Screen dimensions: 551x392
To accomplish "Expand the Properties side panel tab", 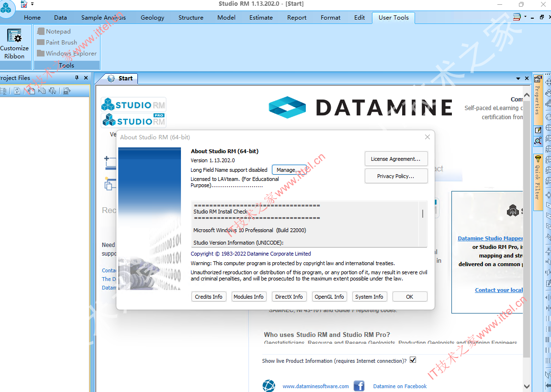I will click(537, 100).
